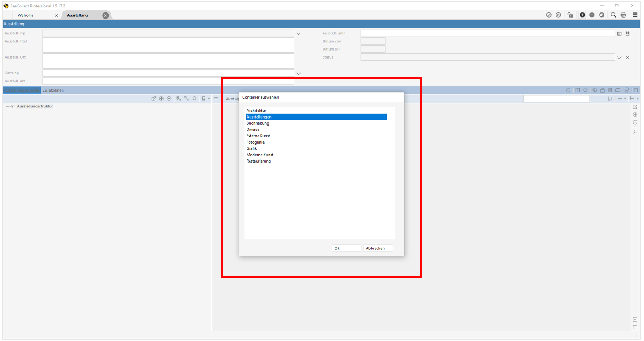This screenshot has height=341, width=644.
Task: Click the empty checkbox icon at bottom right
Action: pos(635,327)
